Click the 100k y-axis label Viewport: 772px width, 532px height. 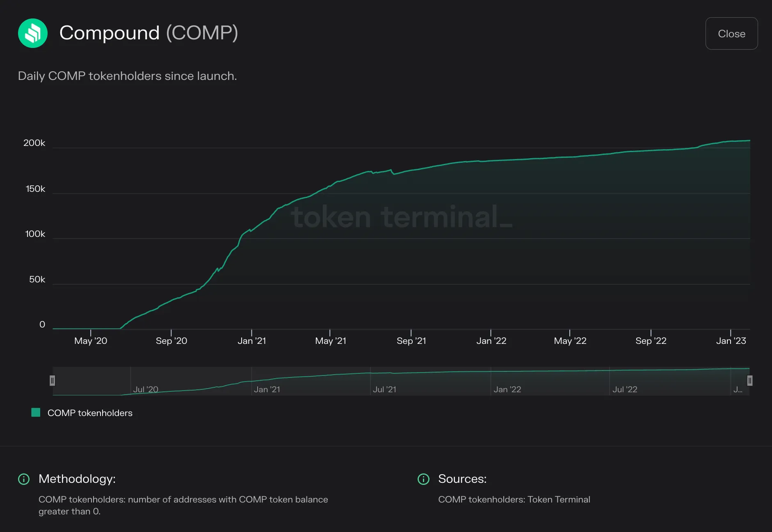(35, 234)
